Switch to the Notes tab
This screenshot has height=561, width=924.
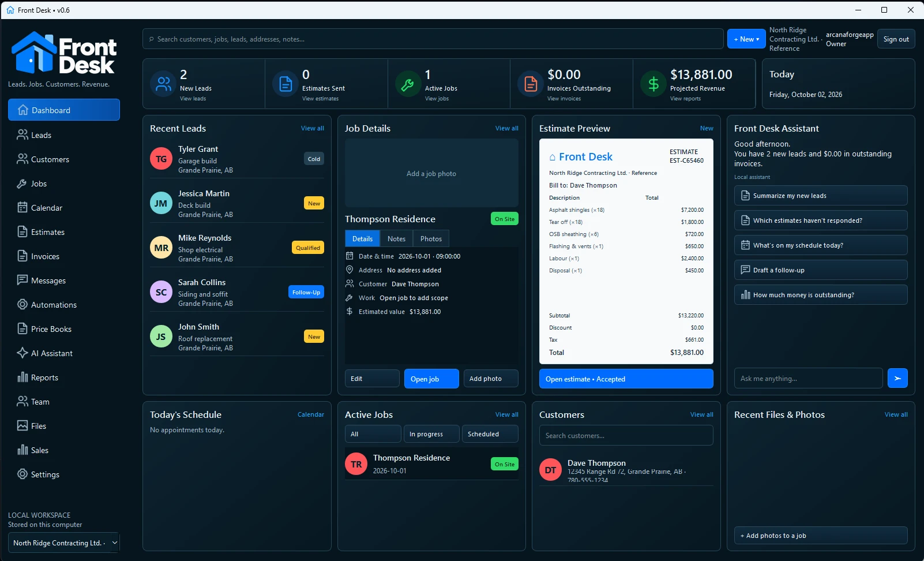pos(396,238)
